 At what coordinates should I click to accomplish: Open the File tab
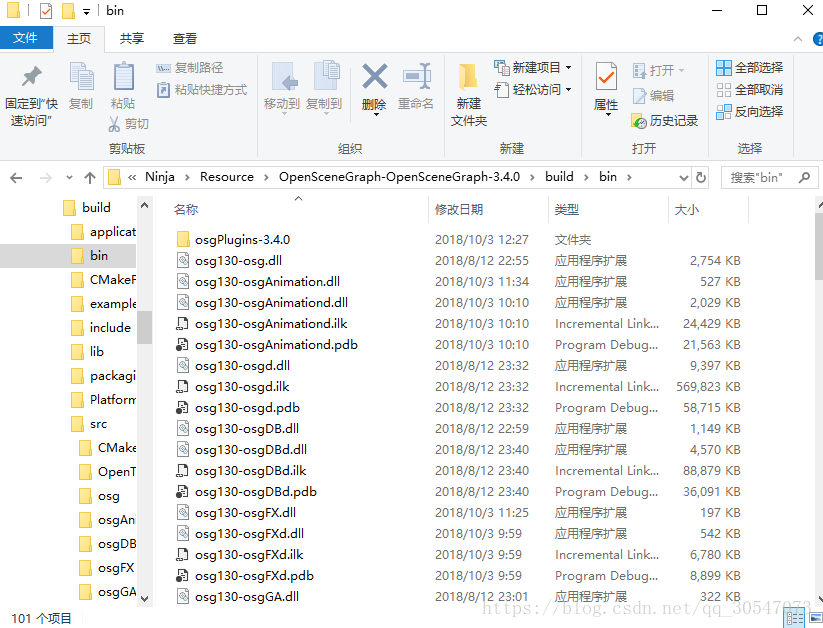tap(26, 38)
